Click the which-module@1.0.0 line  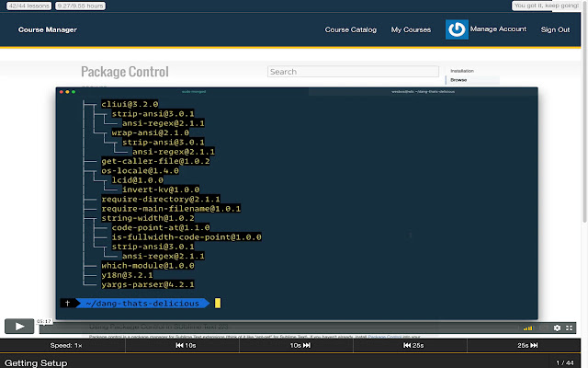pyautogui.click(x=148, y=266)
